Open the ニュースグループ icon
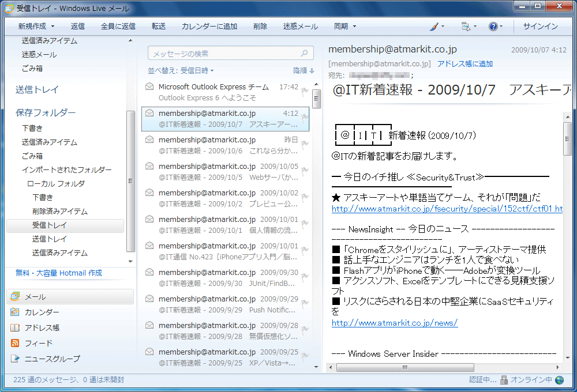The height and width of the screenshot is (392, 577). (15, 359)
